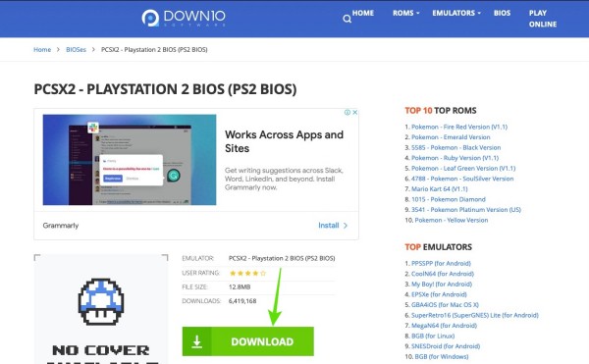589x364 pixels.
Task: Open Pokemon - Leaf Green Version (V1.1)
Action: pos(463,169)
